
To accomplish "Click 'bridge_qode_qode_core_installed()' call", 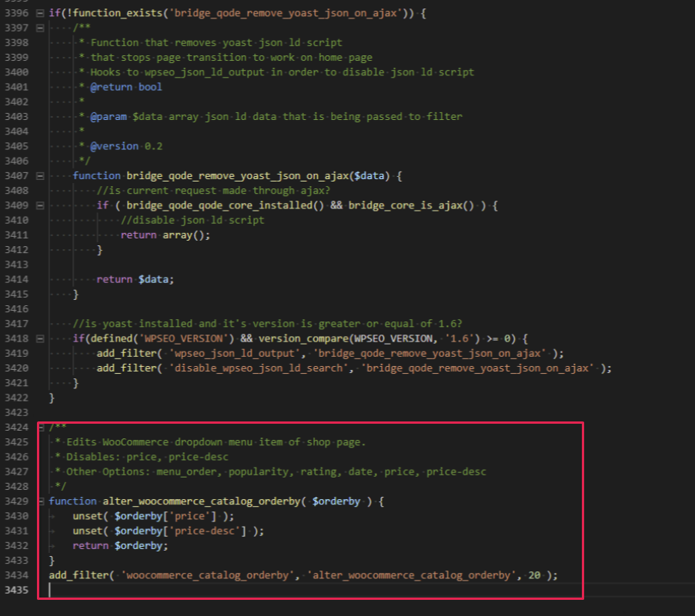I will (226, 205).
